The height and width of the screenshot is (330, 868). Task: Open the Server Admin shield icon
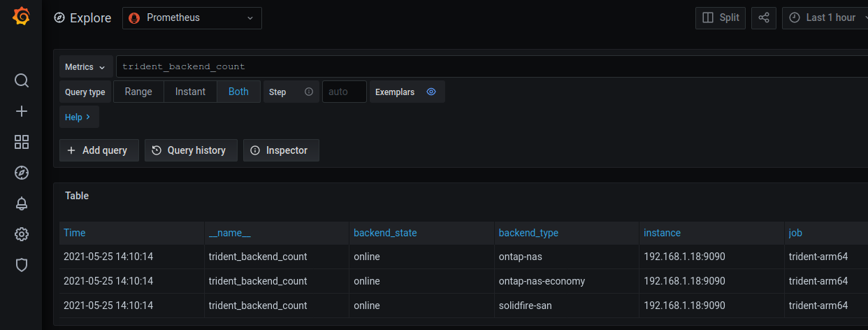(22, 265)
